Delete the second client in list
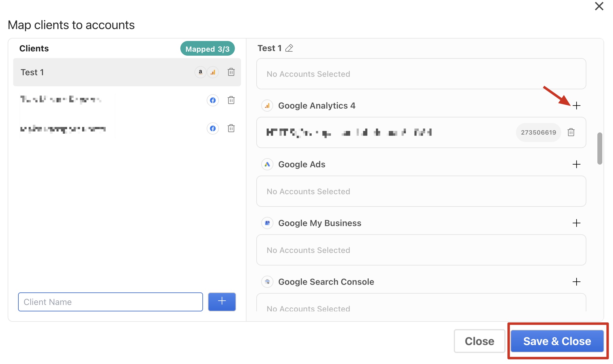Viewport: 613px width, 364px height. (x=231, y=100)
